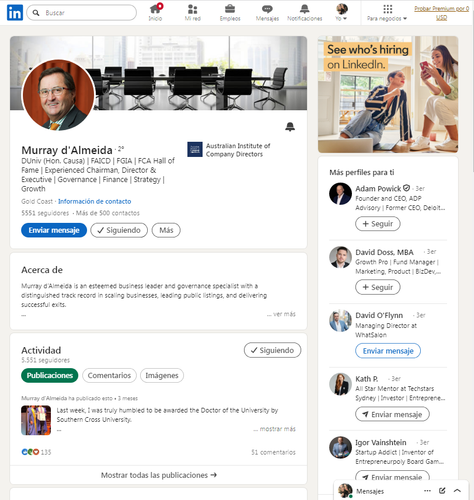Click Murray d'Almeida's profile photo
The height and width of the screenshot is (500, 474).
pyautogui.click(x=59, y=95)
